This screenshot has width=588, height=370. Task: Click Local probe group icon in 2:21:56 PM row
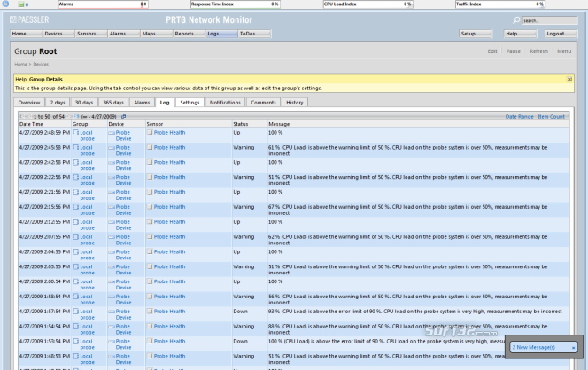[76, 192]
